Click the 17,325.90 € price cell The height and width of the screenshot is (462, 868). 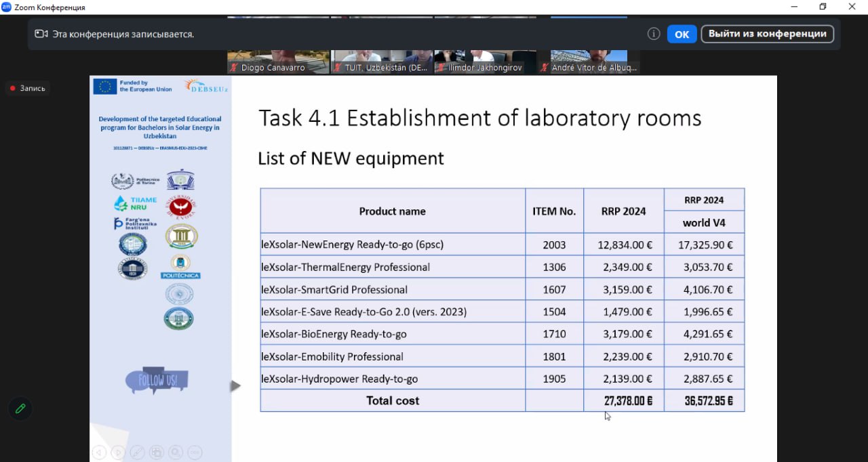[x=705, y=245]
